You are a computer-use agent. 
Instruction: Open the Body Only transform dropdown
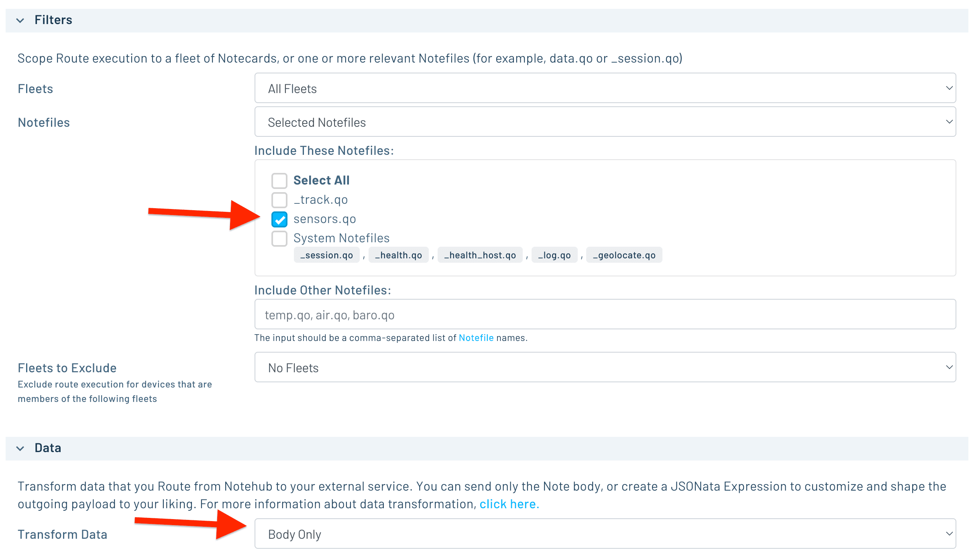coord(605,534)
